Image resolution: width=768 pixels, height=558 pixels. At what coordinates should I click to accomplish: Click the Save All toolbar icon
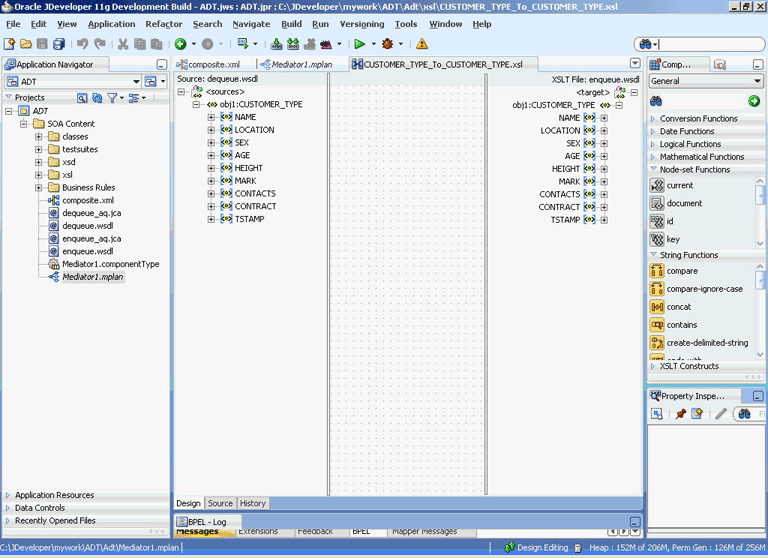[59, 44]
